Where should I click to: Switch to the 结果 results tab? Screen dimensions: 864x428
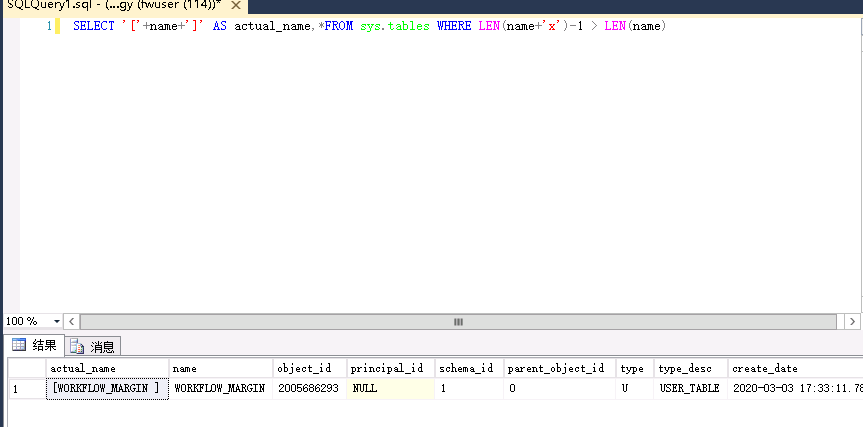point(34,345)
